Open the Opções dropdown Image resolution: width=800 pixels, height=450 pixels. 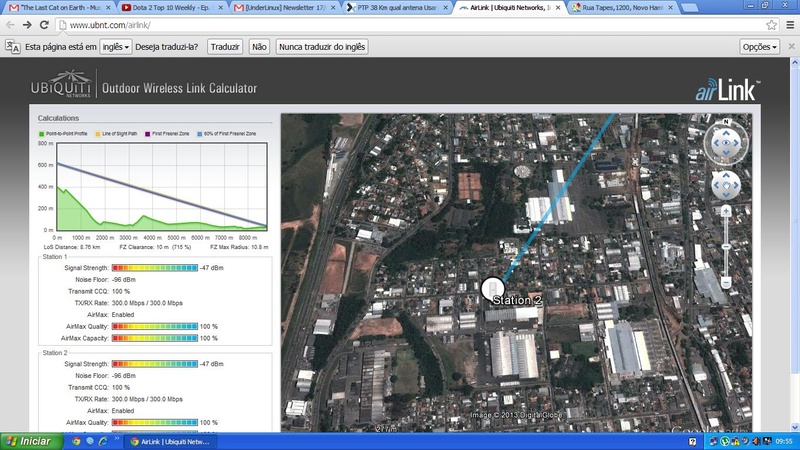[759, 47]
